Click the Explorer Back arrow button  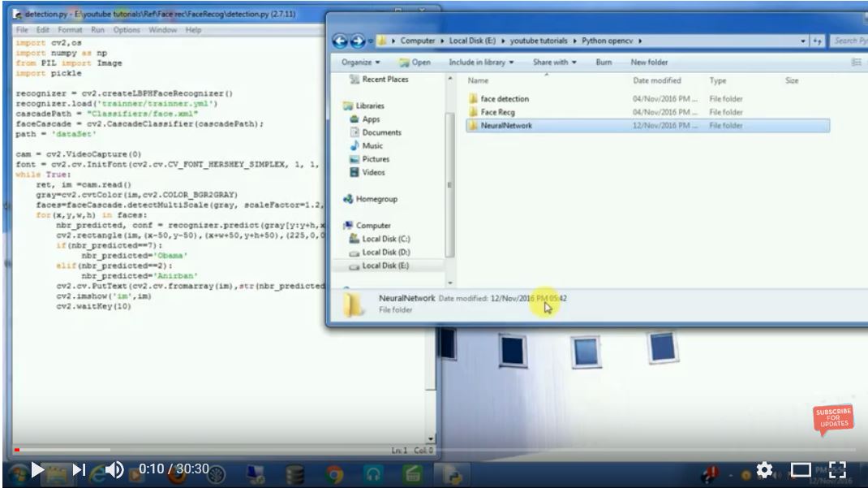[340, 41]
